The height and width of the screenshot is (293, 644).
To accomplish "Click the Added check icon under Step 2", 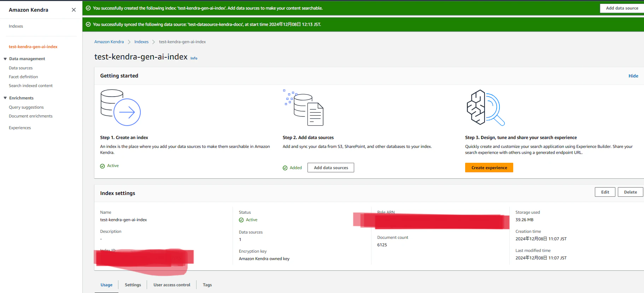I will pyautogui.click(x=285, y=168).
